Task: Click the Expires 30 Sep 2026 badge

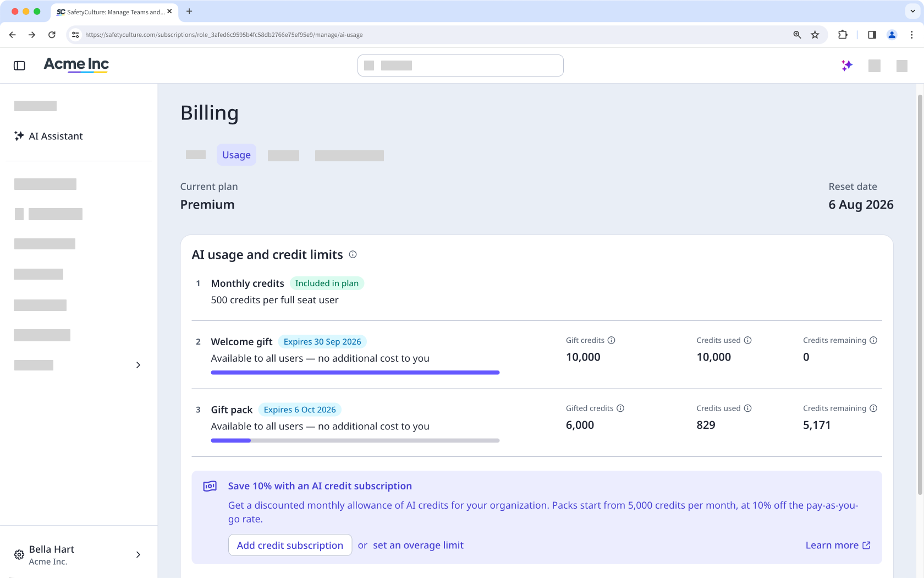Action: (x=322, y=342)
